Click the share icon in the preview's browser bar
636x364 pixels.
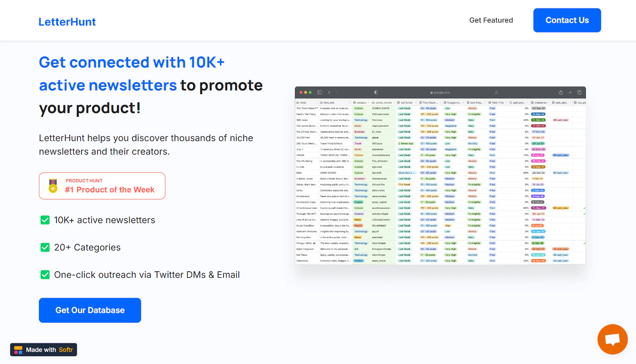click(561, 92)
